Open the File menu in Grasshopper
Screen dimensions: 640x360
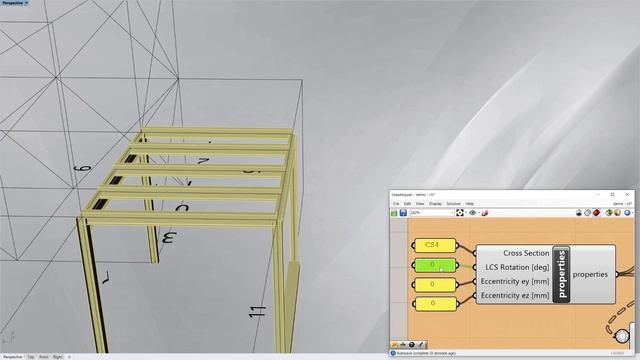[x=396, y=204]
